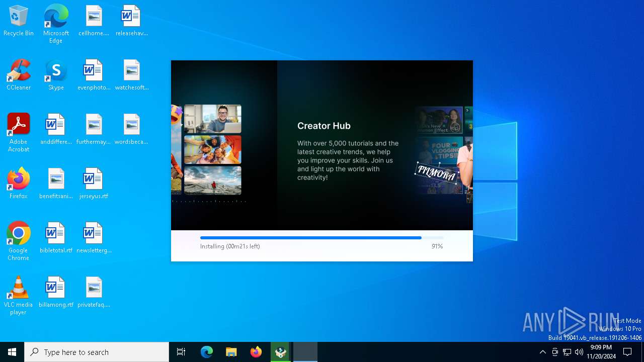Open Firefox from the taskbar
The height and width of the screenshot is (362, 644).
tap(256, 352)
